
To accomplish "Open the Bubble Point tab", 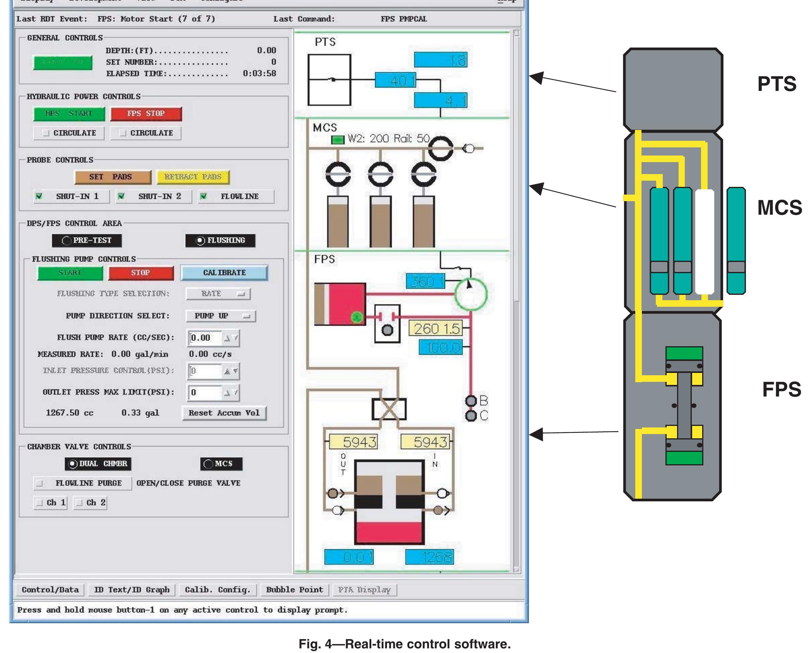I will [295, 590].
